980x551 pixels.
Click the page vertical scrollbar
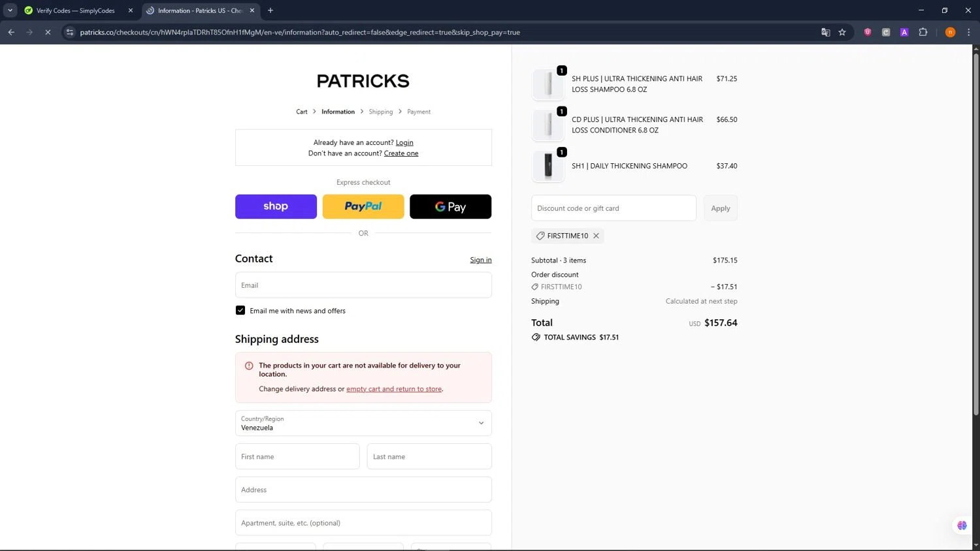click(x=976, y=235)
